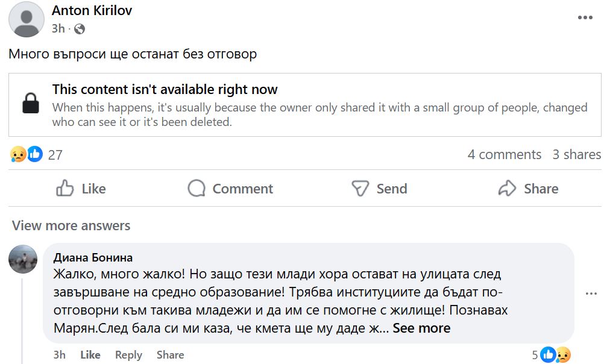Click the thumbs-up Like icon under post
This screenshot has width=604, height=364.
tap(64, 189)
